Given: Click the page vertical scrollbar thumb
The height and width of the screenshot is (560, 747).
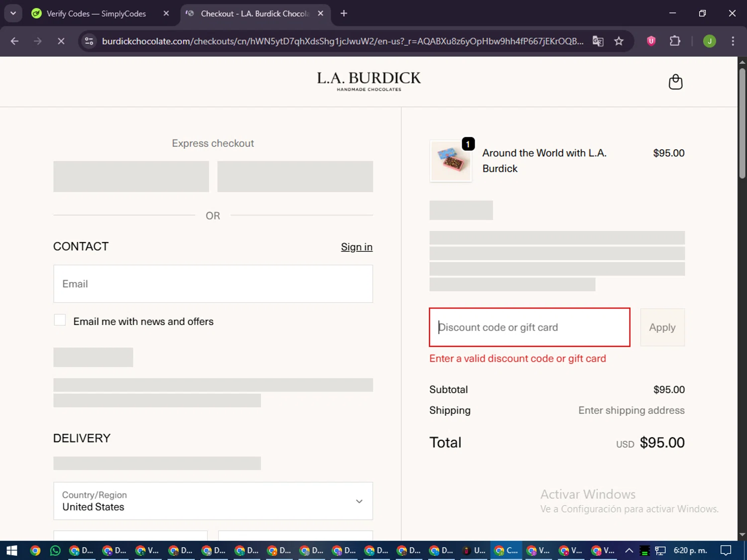Looking at the screenshot, I should tap(742, 122).
